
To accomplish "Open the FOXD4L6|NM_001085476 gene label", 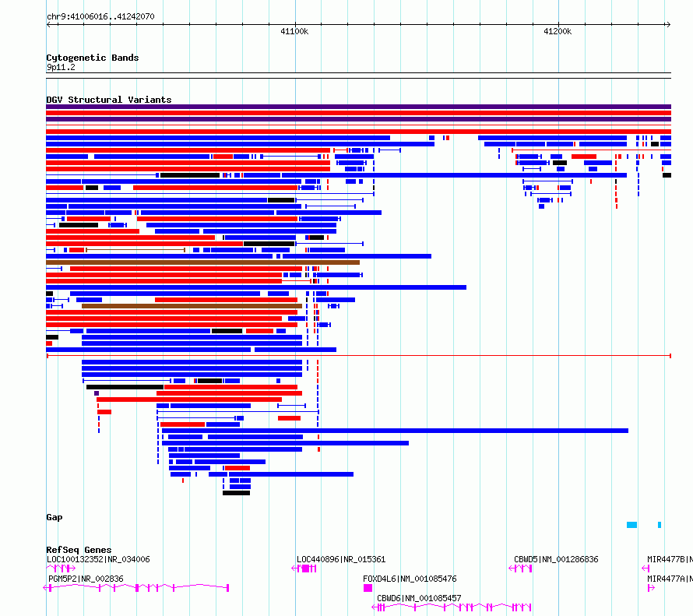I will 410,579.
